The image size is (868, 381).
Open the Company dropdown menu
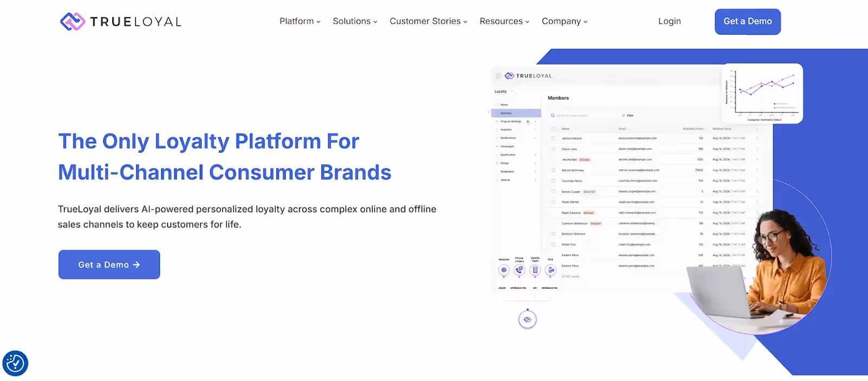pos(565,21)
